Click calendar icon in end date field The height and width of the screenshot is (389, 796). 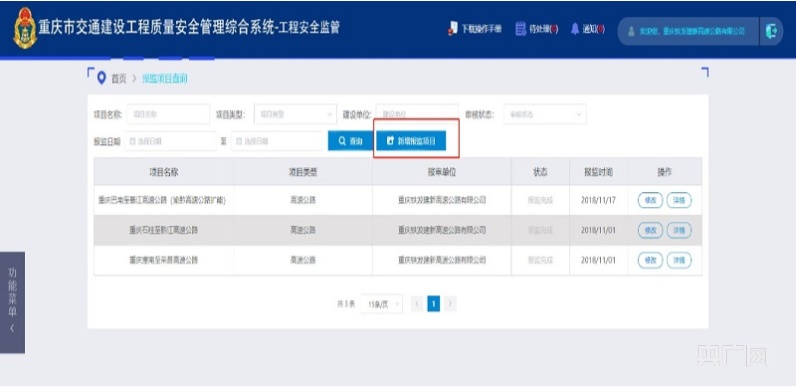pyautogui.click(x=239, y=142)
